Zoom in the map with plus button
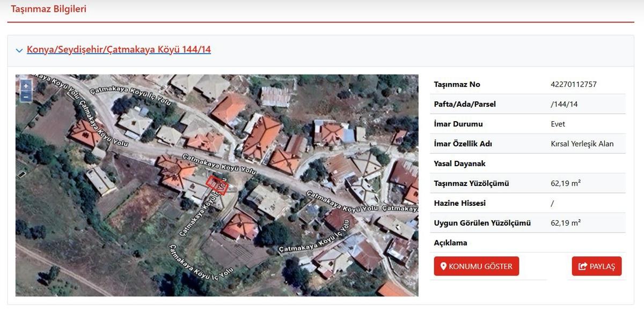 pos(25,86)
